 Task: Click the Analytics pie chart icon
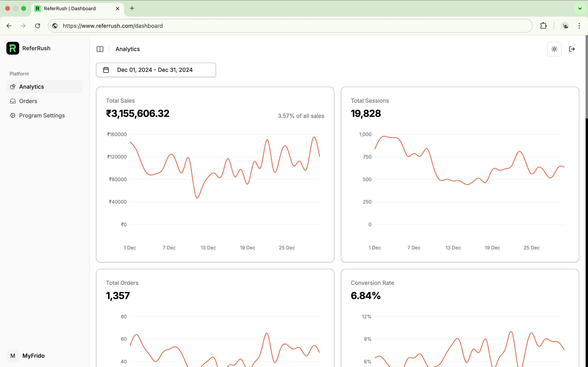13,87
